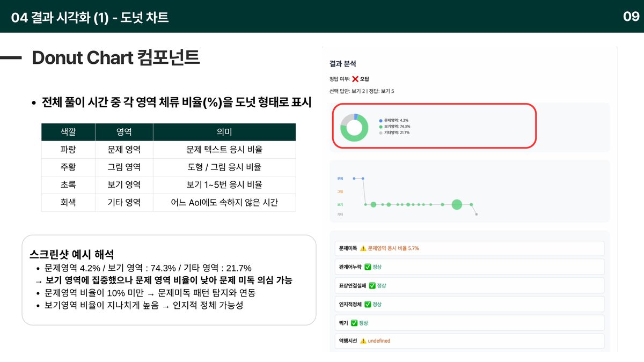Click the '주황' table cell
Image resolution: width=644 pixels, height=362 pixels.
coord(68,167)
